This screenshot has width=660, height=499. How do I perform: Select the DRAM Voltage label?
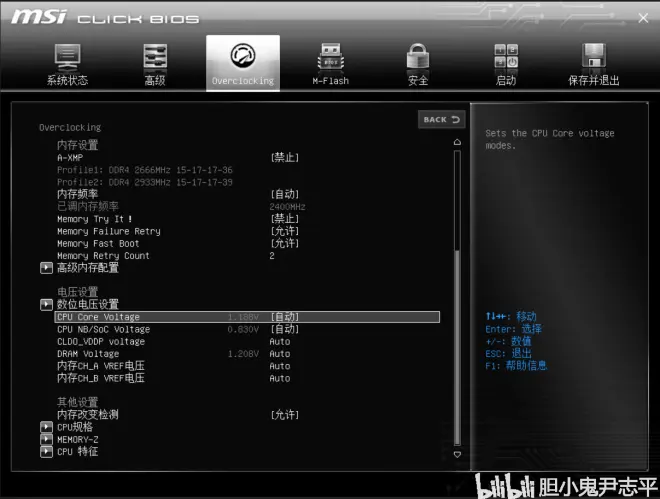(x=88, y=354)
